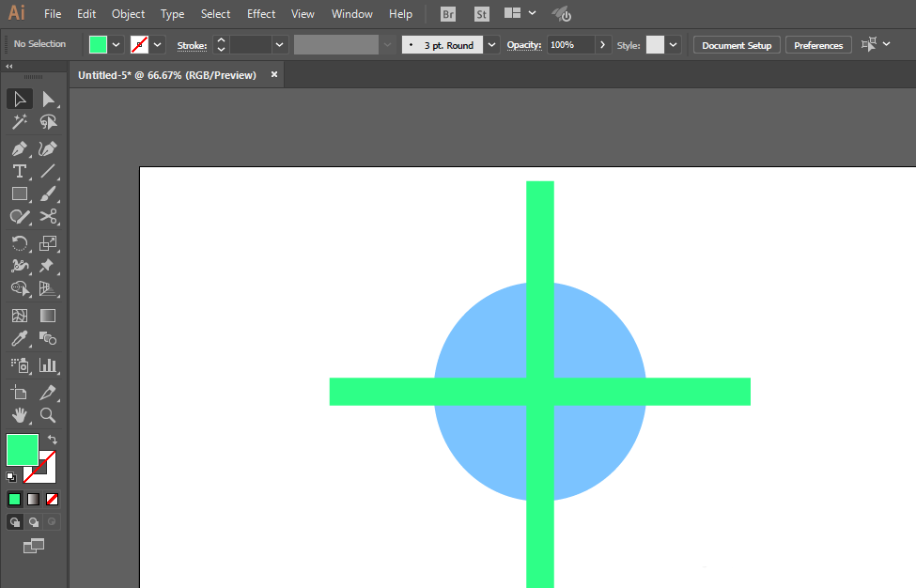Choose the Column Graph tool
916x588 pixels.
(48, 365)
